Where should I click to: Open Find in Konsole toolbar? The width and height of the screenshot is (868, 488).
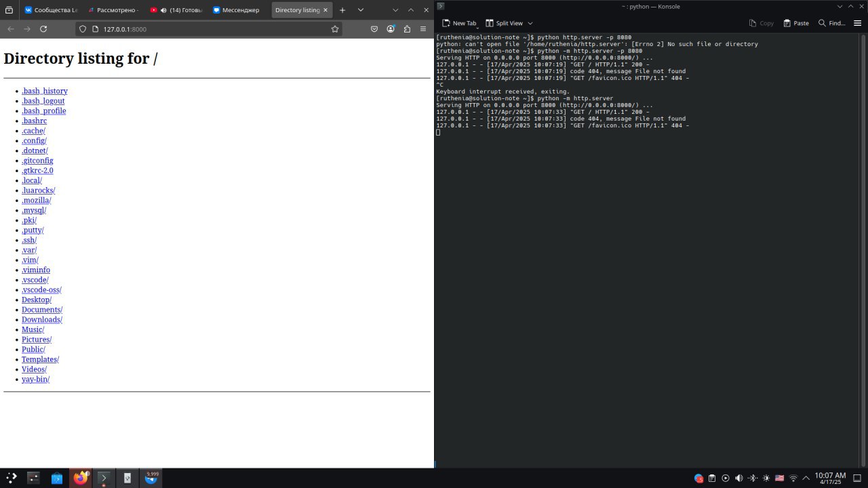(x=831, y=23)
